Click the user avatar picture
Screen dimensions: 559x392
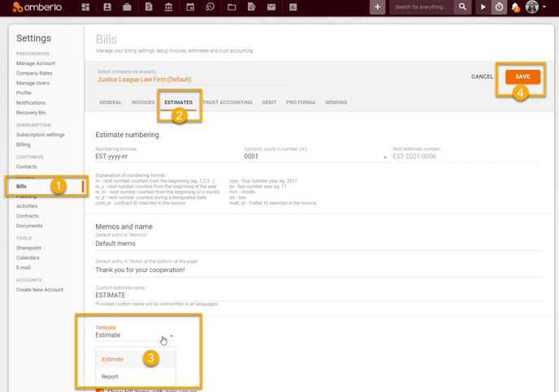click(532, 6)
